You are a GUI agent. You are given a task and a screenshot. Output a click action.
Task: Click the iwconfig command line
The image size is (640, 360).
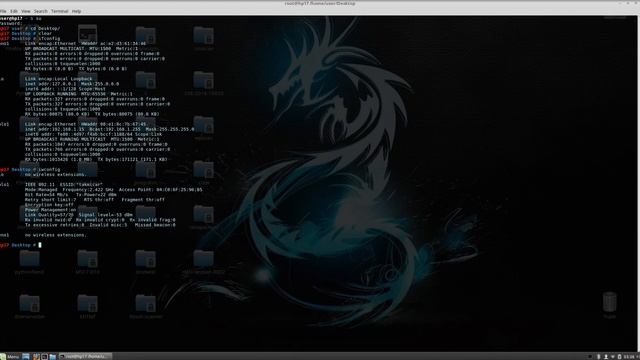(x=30, y=169)
